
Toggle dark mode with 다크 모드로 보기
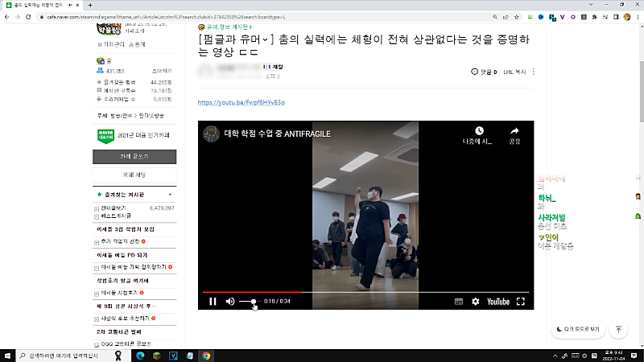578,329
